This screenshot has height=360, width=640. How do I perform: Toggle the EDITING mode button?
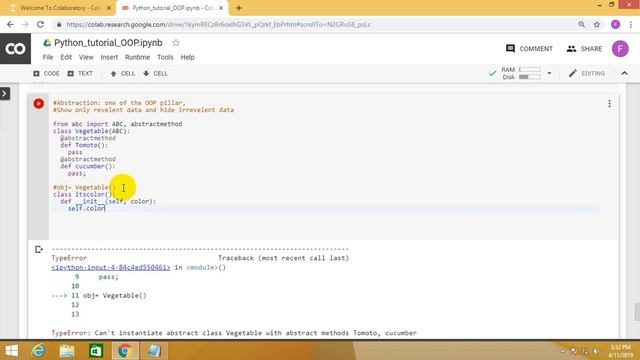point(587,73)
